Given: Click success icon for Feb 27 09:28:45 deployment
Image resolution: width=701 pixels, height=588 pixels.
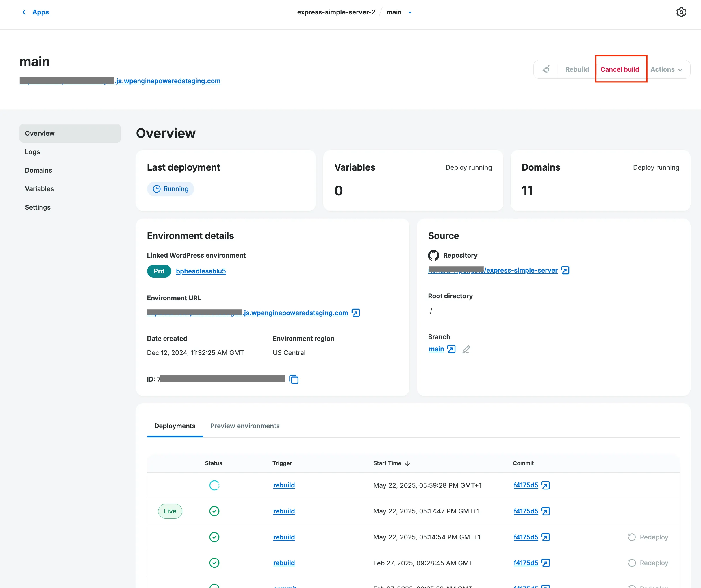Looking at the screenshot, I should [214, 563].
